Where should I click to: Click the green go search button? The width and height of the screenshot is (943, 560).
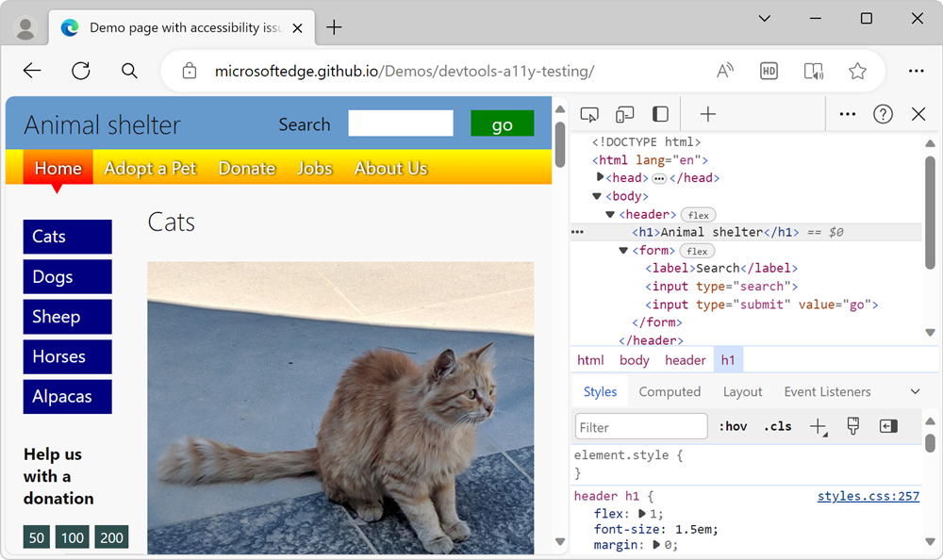(502, 124)
